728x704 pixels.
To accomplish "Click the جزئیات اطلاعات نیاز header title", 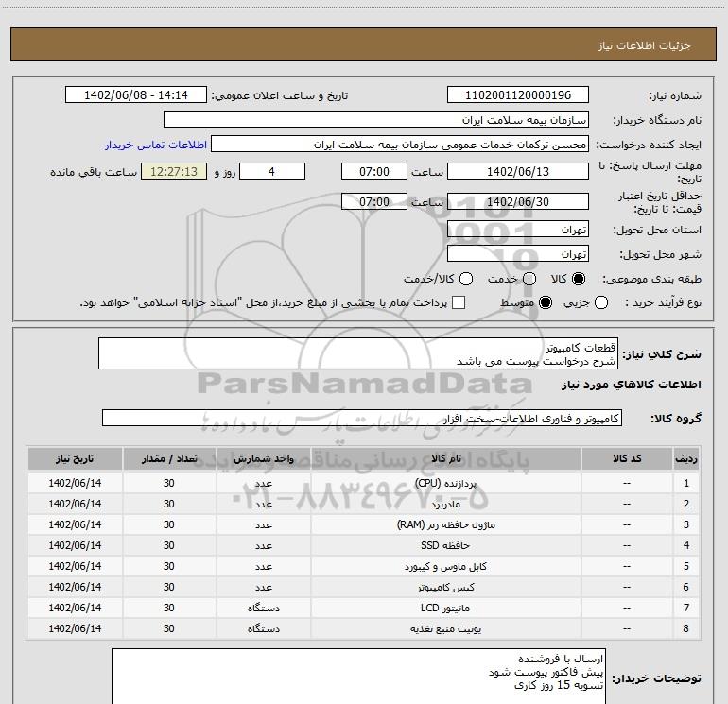I will (645, 45).
